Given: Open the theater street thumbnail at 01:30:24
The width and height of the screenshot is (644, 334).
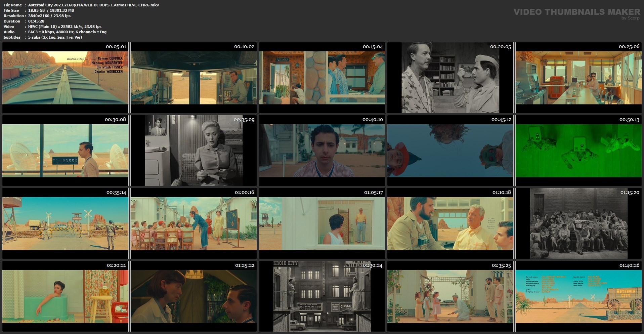Looking at the screenshot, I should 322,296.
